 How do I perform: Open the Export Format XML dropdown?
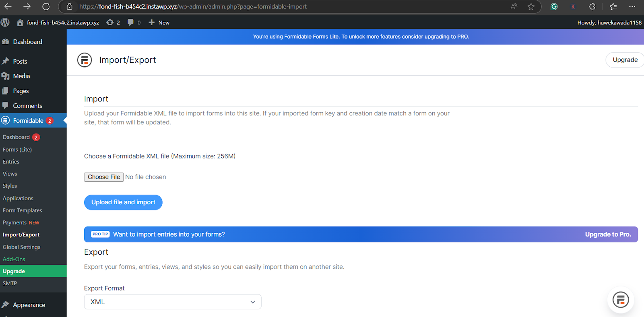[x=173, y=302]
